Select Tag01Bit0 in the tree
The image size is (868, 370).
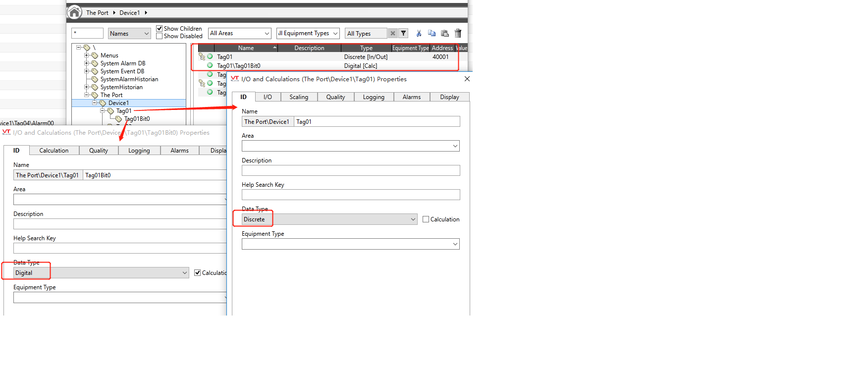click(137, 119)
